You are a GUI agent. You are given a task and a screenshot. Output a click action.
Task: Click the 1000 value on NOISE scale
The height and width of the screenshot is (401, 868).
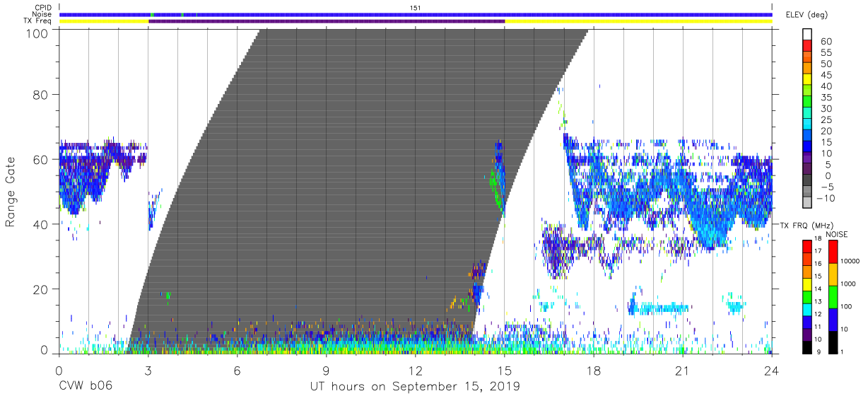[850, 284]
